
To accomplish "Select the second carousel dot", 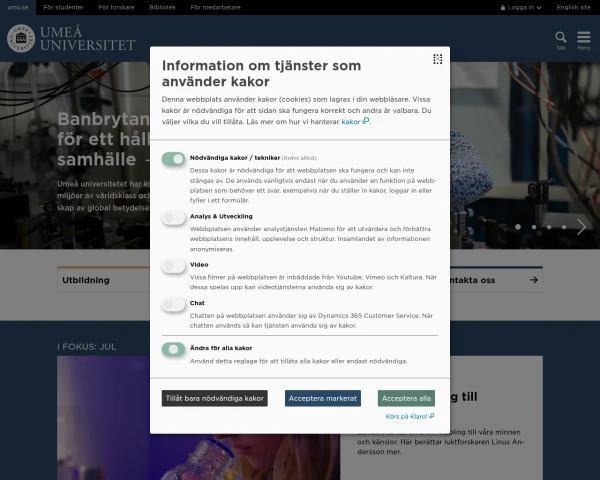I will click(x=534, y=227).
